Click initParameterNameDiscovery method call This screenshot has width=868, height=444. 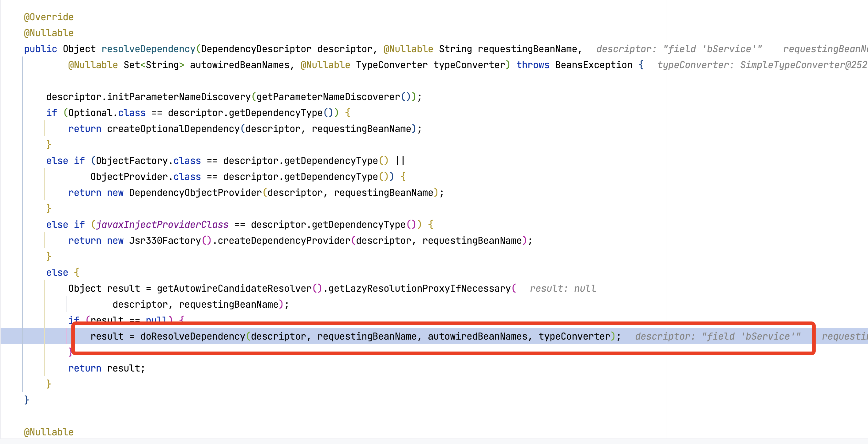tap(179, 97)
